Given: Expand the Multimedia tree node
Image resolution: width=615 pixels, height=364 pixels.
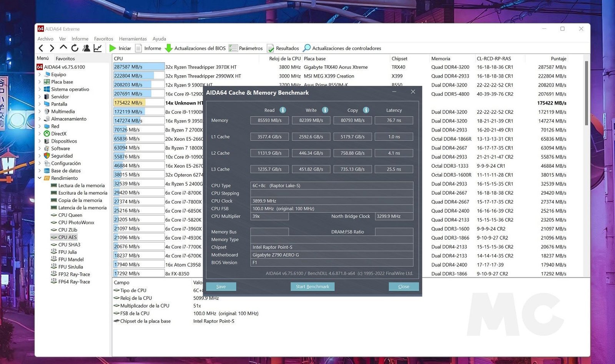Looking at the screenshot, I should [x=39, y=111].
